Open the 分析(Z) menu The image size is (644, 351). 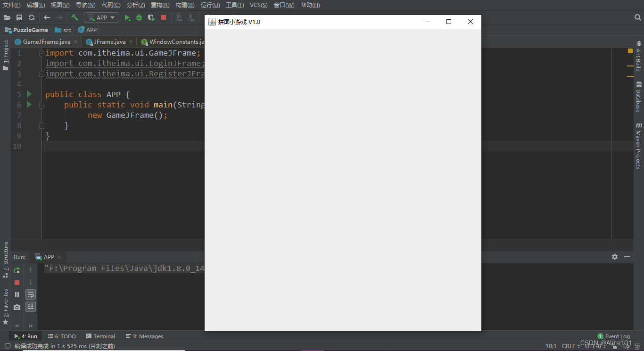coord(136,5)
